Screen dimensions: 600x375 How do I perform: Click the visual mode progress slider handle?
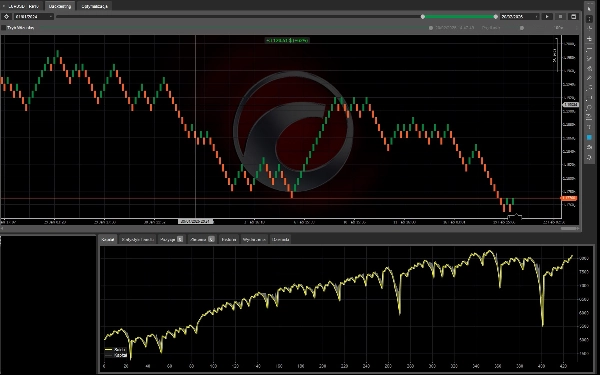430,28
